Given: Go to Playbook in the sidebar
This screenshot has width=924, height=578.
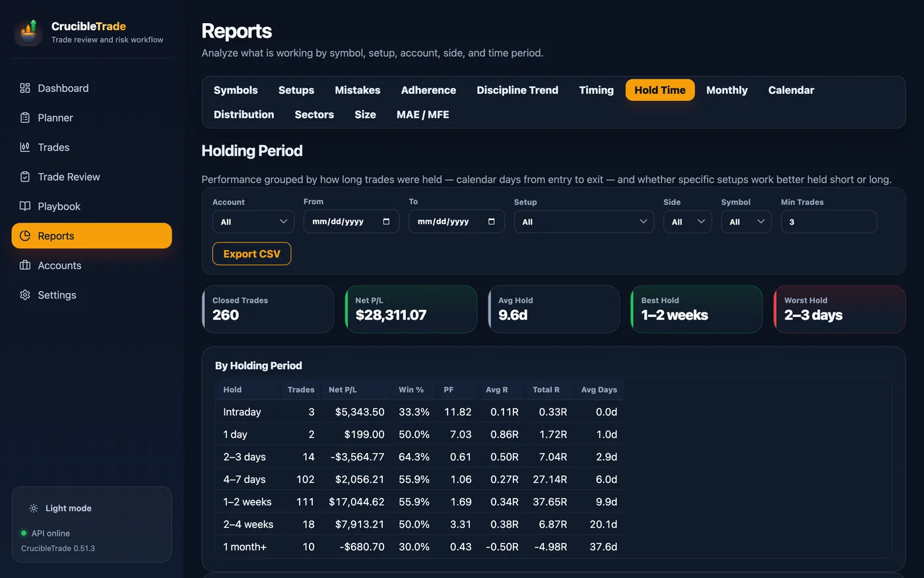Looking at the screenshot, I should 92,206.
